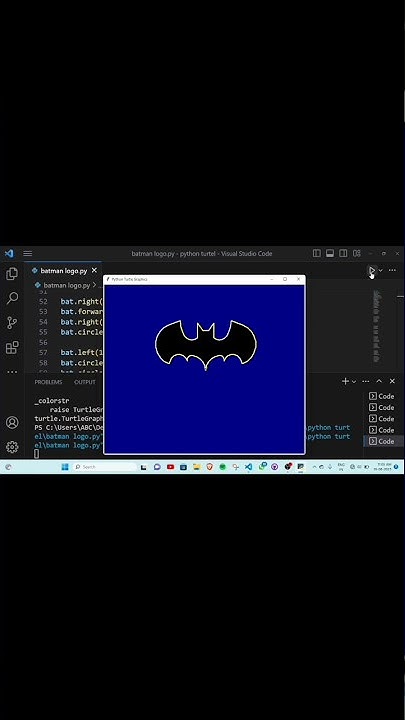405x720 pixels.
Task: Click the bat.left code on line 57
Action: click(x=82, y=353)
